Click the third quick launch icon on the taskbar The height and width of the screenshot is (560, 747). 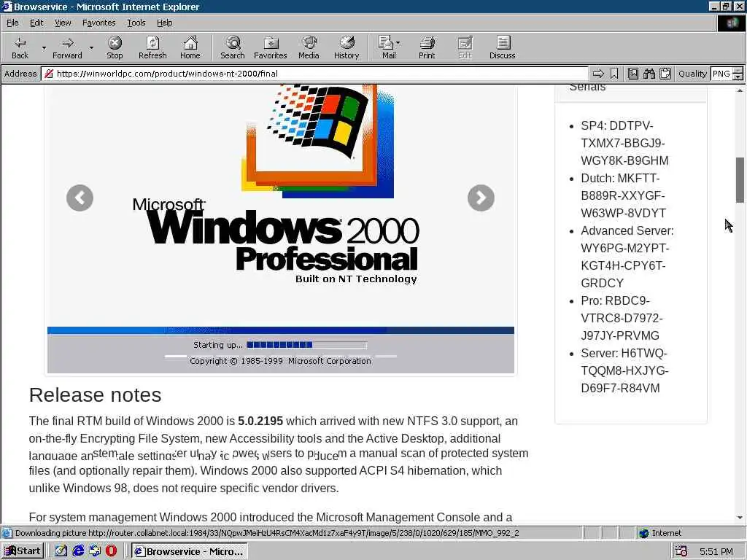click(x=95, y=551)
